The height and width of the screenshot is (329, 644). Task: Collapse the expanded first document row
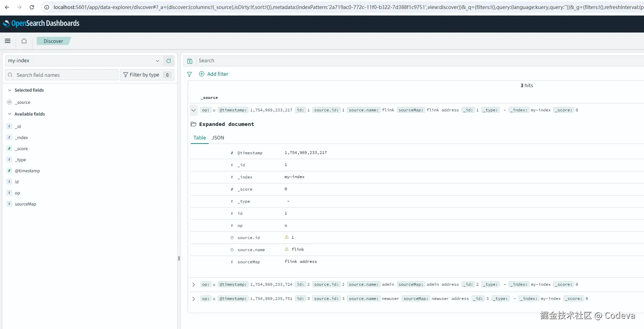pyautogui.click(x=194, y=110)
